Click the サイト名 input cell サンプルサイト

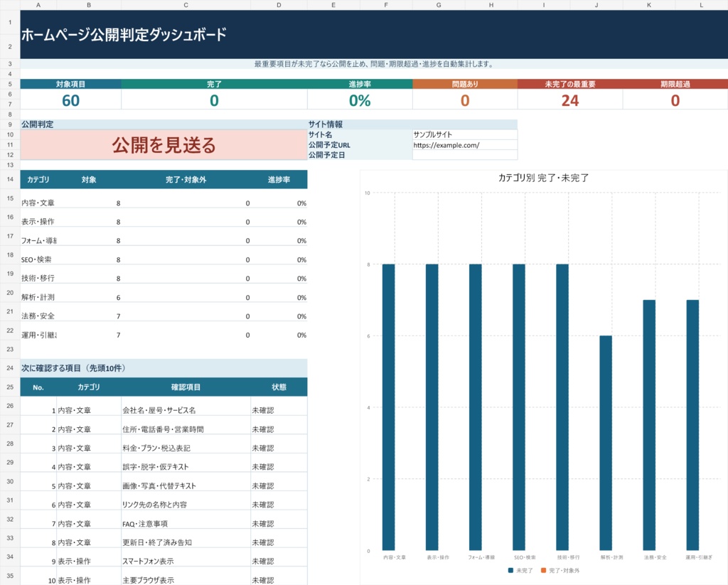coord(465,134)
